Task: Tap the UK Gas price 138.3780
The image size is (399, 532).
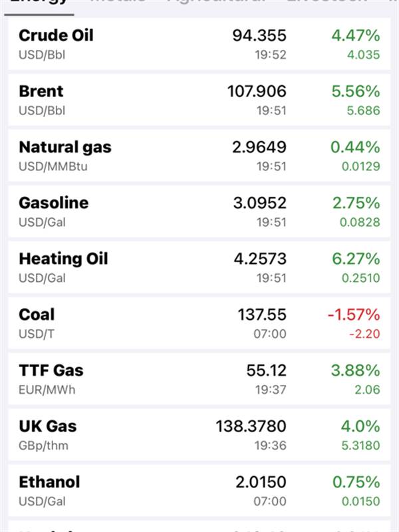Action: [251, 427]
